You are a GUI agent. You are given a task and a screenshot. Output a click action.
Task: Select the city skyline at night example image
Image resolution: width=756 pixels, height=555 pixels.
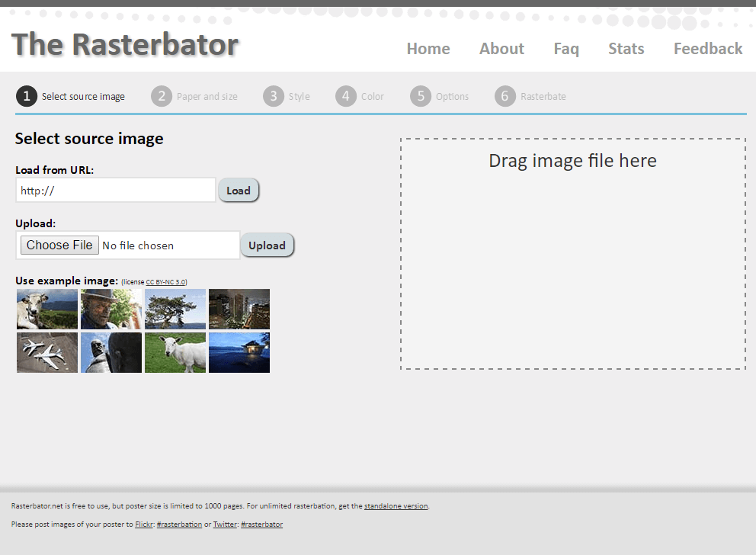pos(239,309)
